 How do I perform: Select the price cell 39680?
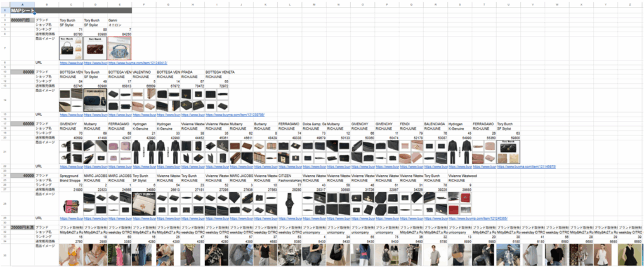[x=460, y=190]
